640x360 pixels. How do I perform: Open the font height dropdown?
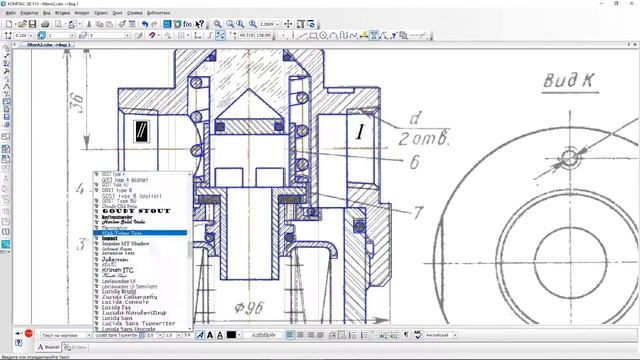(160, 335)
